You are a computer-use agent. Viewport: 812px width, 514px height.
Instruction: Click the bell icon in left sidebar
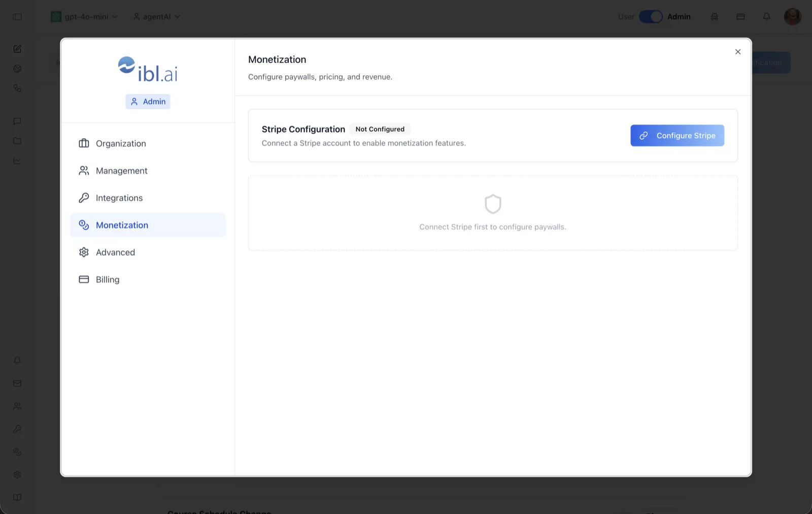[x=17, y=361]
